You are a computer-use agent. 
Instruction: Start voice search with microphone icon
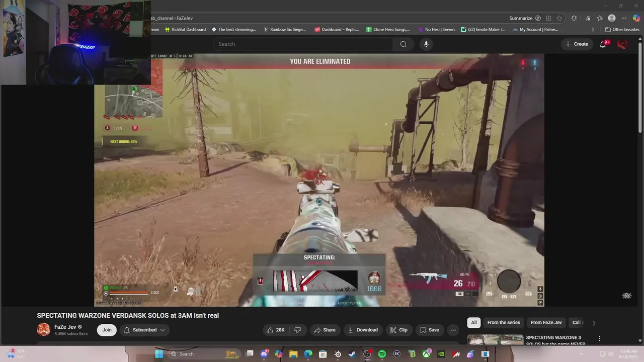426,44
